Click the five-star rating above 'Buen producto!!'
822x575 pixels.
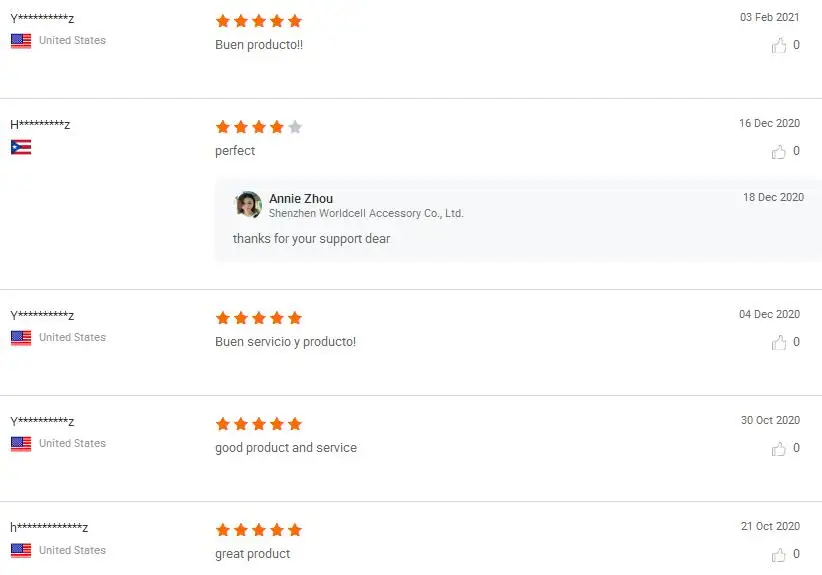pos(258,21)
